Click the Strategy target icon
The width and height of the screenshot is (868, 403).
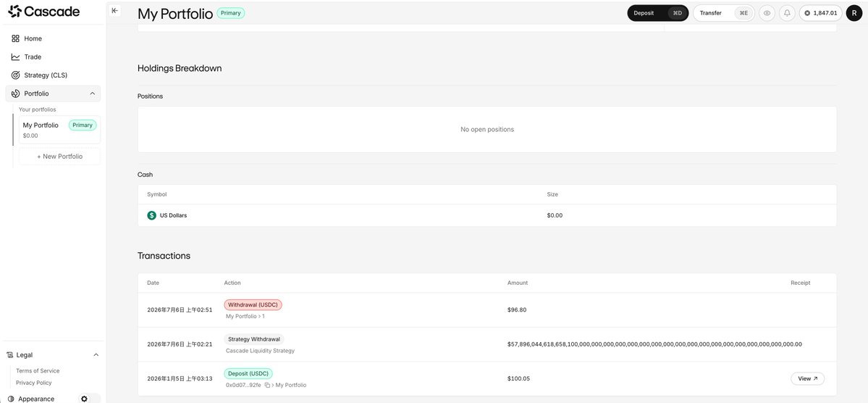click(x=15, y=75)
